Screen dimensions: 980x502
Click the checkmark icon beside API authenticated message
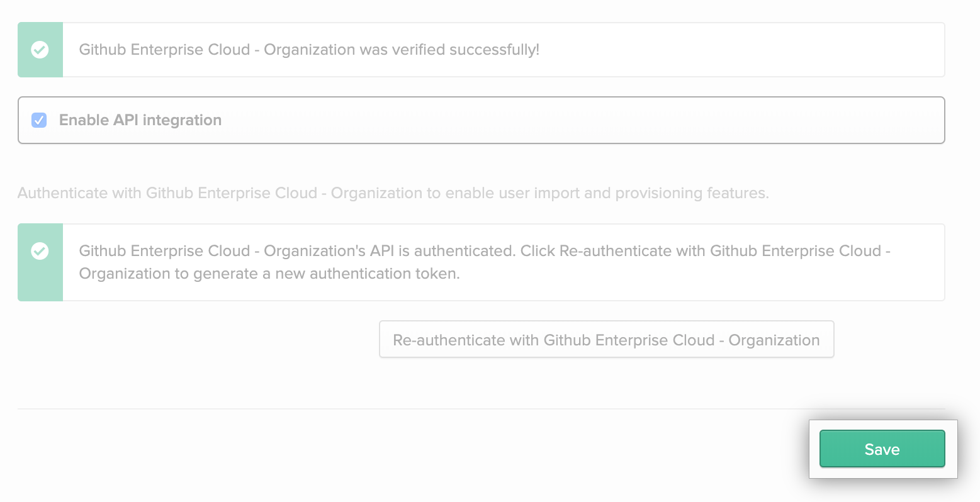pos(40,251)
